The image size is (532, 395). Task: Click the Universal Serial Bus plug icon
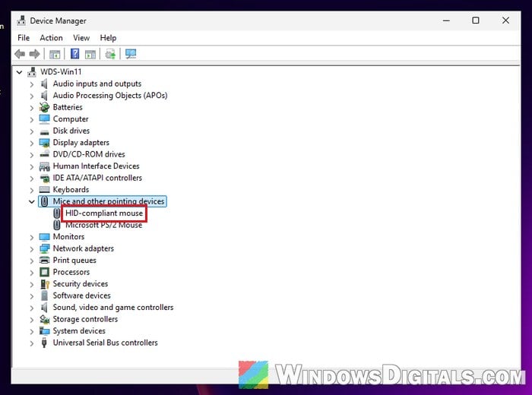click(x=44, y=343)
